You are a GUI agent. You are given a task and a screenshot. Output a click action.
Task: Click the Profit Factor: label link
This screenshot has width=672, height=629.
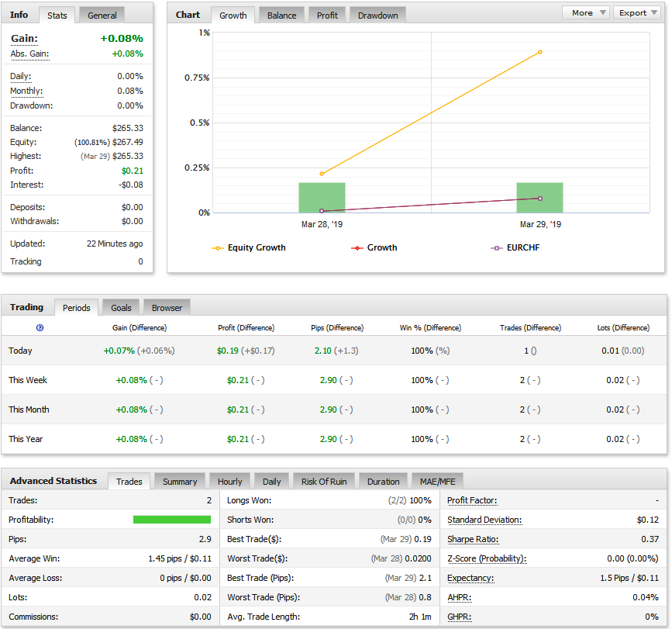472,500
